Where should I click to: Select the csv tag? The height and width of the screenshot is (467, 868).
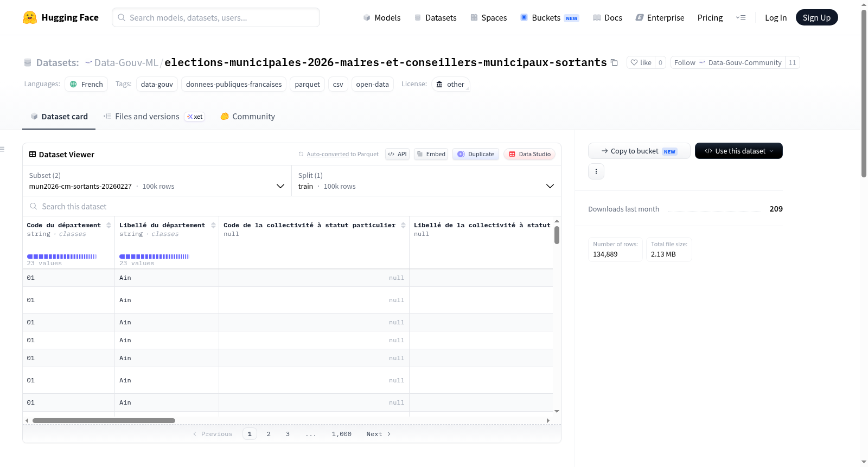[x=338, y=84]
